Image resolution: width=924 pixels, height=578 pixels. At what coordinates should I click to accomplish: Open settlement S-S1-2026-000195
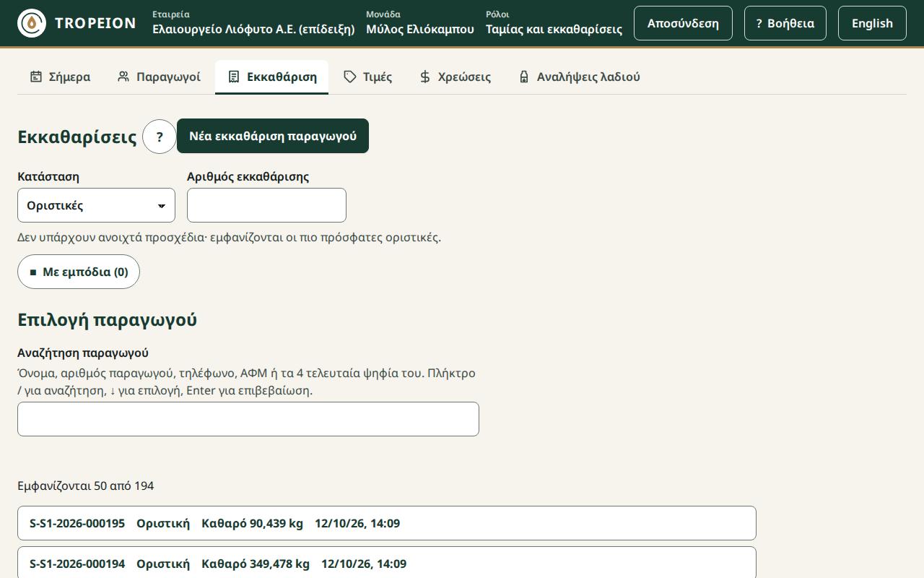[x=387, y=523]
